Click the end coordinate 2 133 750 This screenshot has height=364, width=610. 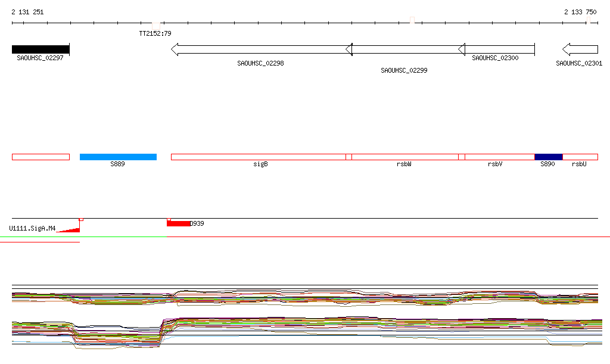point(580,12)
